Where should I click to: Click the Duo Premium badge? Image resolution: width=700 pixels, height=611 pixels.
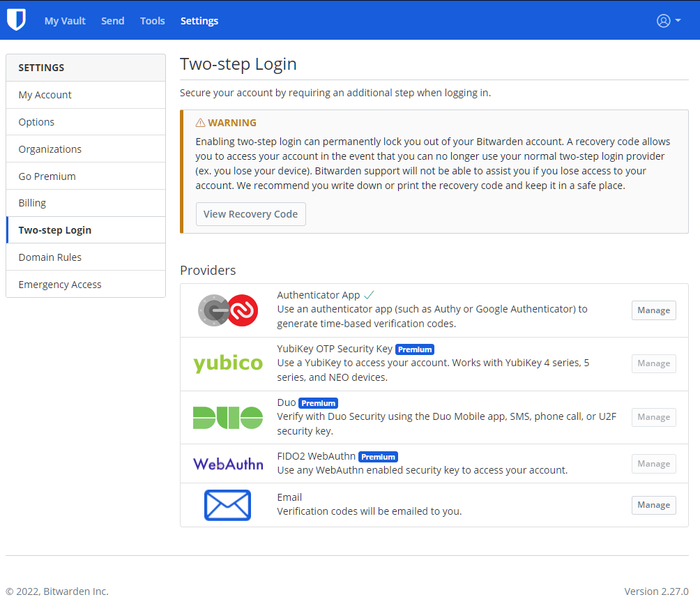point(318,403)
